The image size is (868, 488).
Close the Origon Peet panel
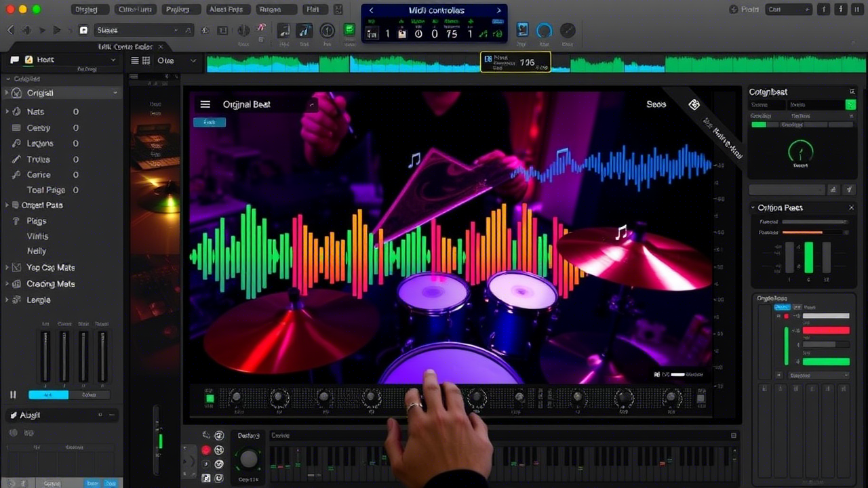pos(852,207)
